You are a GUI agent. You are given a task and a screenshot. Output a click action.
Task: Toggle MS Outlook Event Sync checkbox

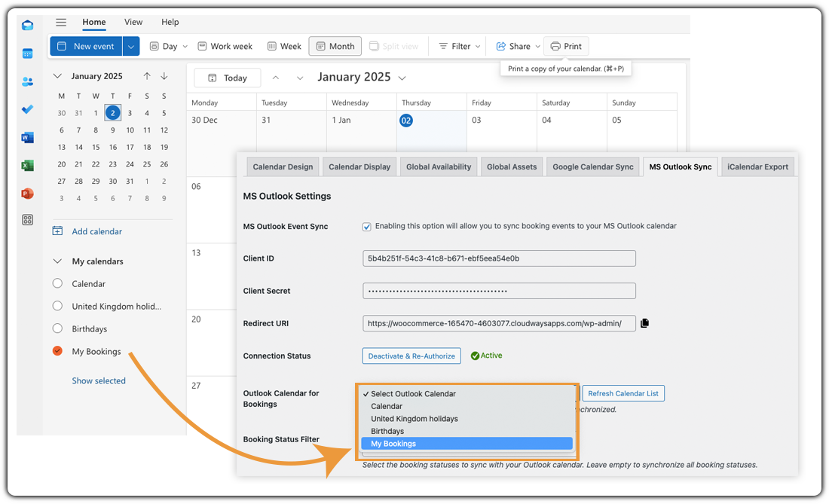tap(366, 227)
